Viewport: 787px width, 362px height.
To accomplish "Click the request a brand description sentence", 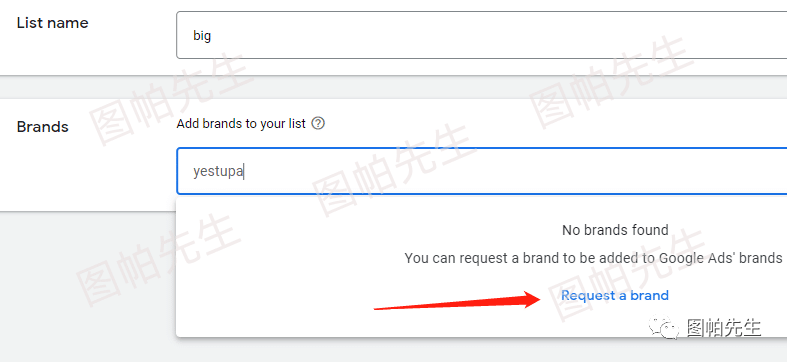I will tap(593, 258).
